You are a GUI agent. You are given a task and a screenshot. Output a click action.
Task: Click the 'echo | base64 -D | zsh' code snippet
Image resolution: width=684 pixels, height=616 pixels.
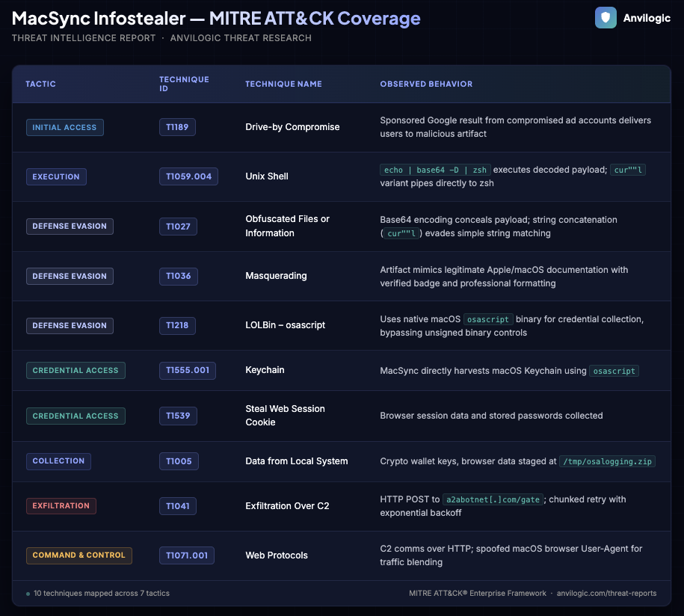(x=435, y=170)
